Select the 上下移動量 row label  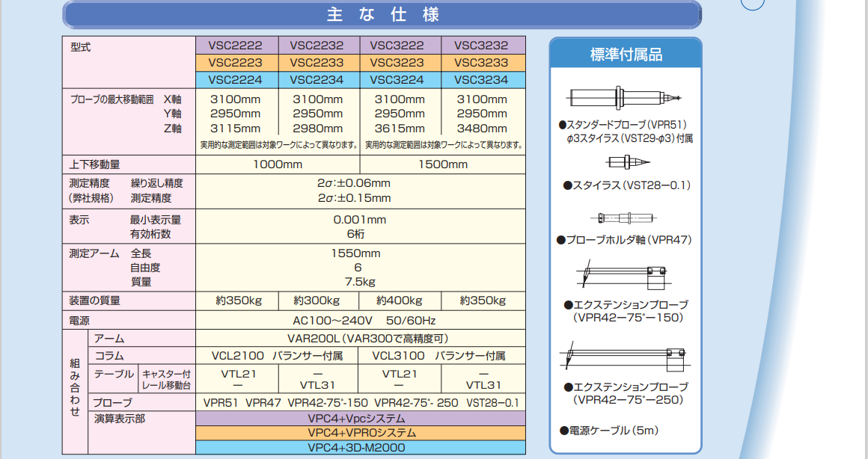point(95,164)
